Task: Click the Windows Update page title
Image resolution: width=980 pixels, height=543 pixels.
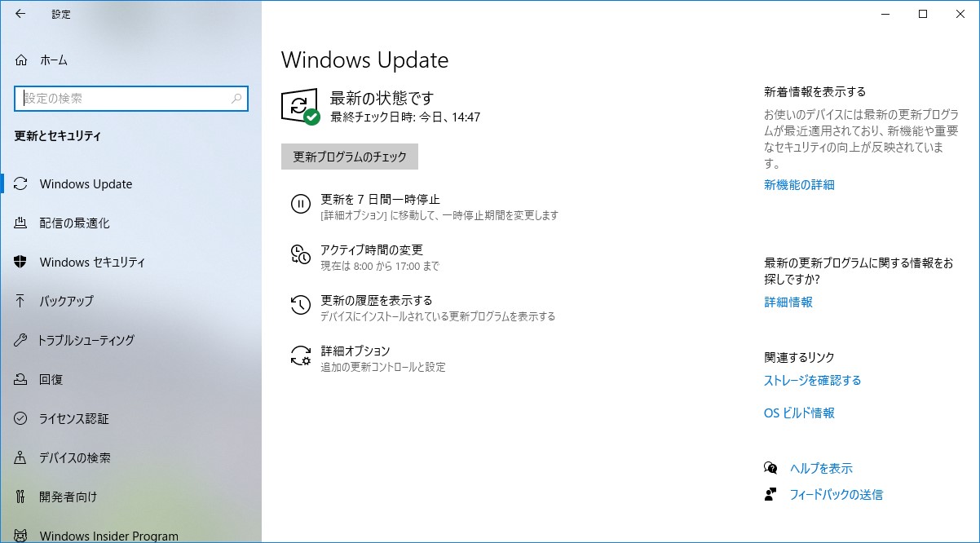Action: click(x=364, y=60)
